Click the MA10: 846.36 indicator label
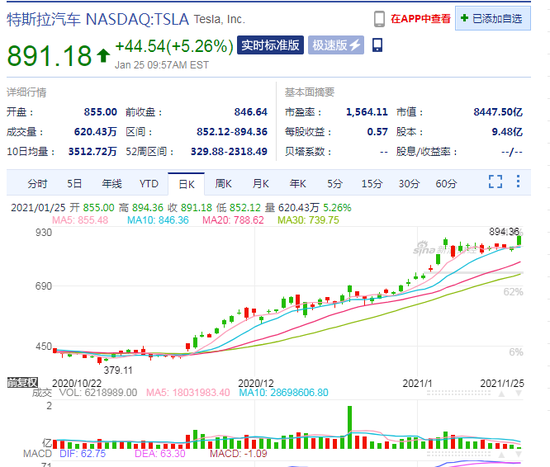This screenshot has height=467, width=550. click(158, 220)
